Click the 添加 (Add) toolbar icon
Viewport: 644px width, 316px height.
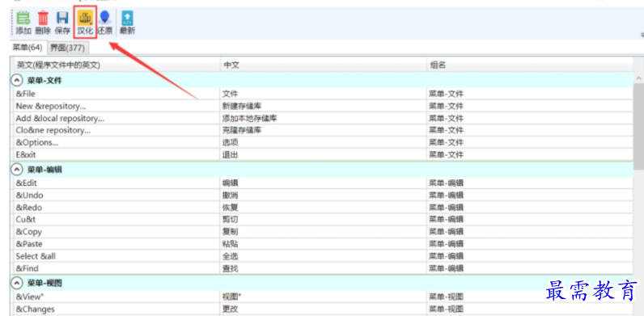(x=23, y=23)
